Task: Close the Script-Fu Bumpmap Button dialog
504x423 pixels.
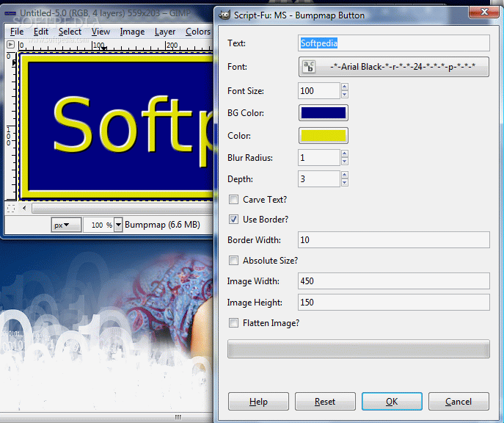Action: tap(484, 12)
